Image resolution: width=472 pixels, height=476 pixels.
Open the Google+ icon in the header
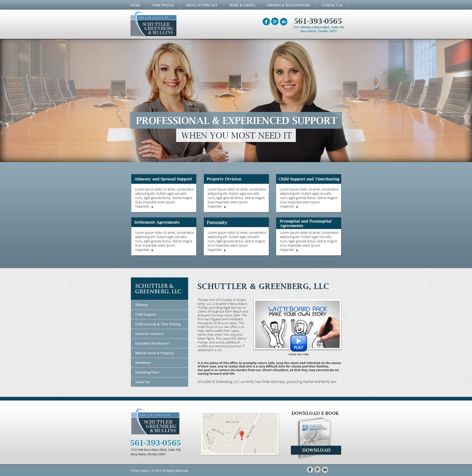tap(275, 21)
